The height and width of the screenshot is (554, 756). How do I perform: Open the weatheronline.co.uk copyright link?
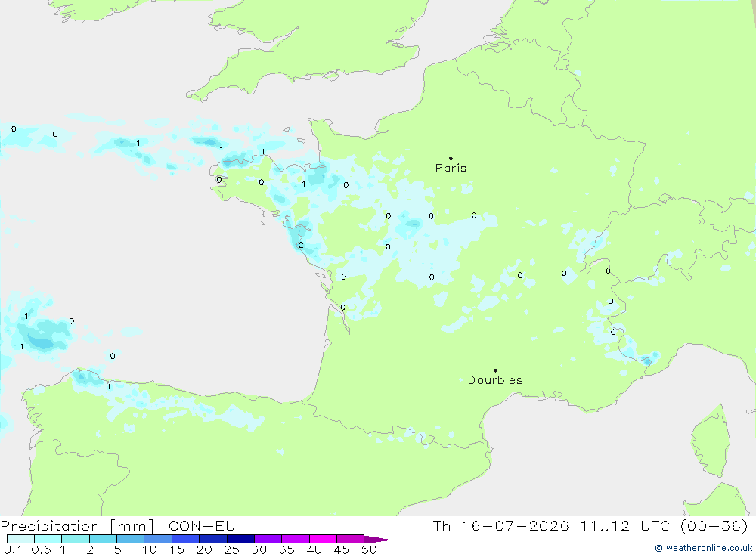(x=704, y=548)
